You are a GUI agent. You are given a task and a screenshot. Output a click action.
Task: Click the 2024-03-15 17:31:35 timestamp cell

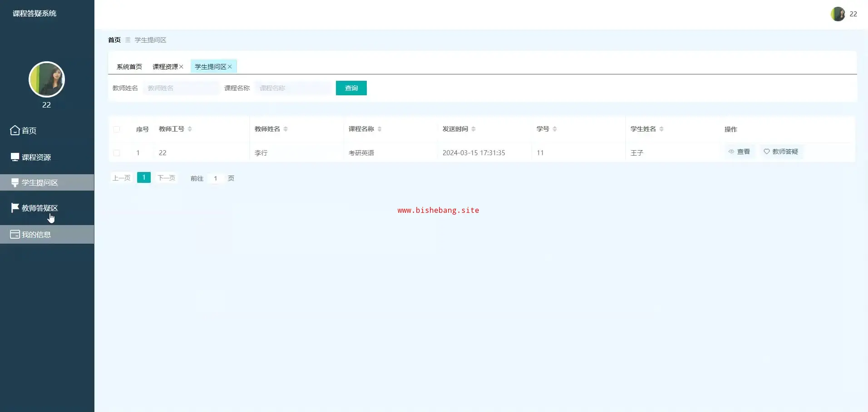[x=474, y=153]
